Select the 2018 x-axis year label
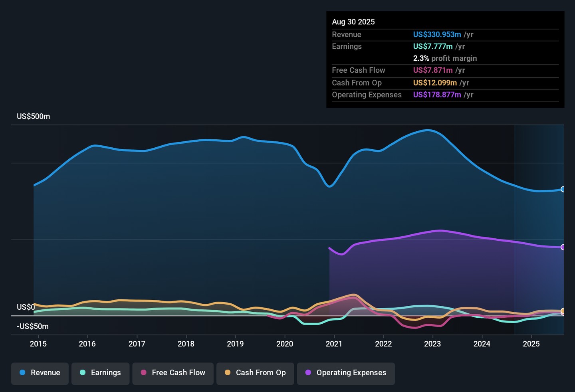Screen dimensions: 575x392 pyautogui.click(x=186, y=344)
